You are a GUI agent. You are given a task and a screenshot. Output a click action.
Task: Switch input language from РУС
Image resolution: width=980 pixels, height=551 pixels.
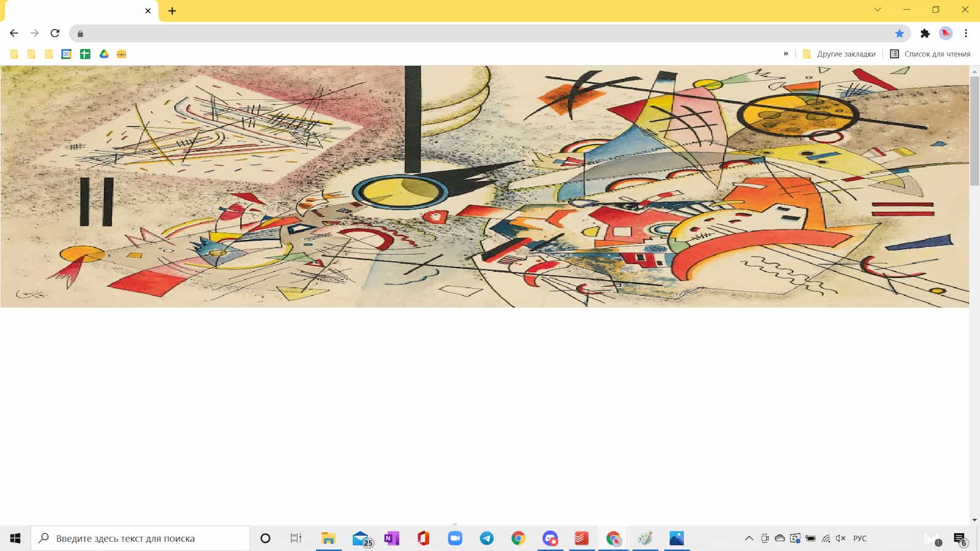pyautogui.click(x=860, y=538)
